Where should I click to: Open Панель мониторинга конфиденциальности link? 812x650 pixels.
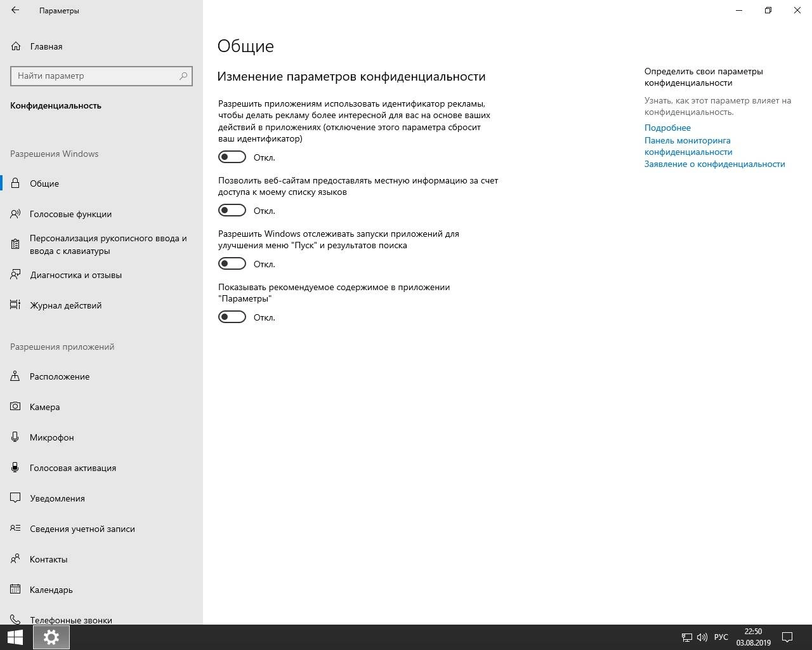pos(688,146)
